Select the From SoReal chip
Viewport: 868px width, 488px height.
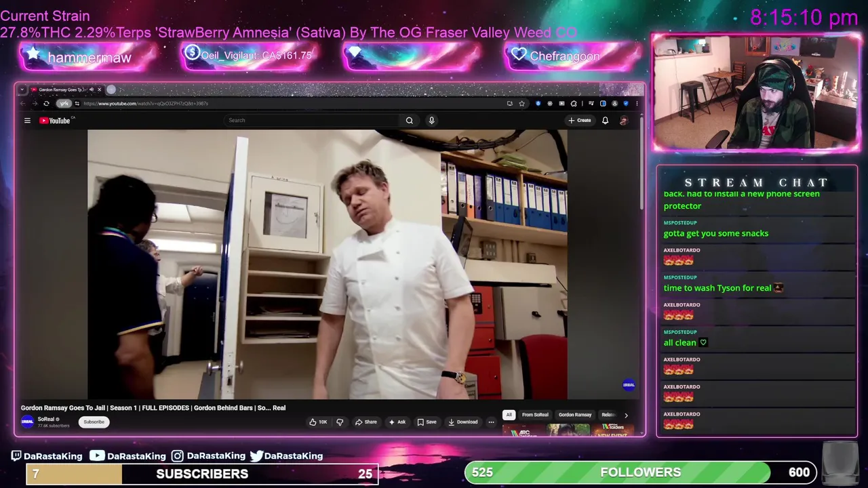(535, 415)
